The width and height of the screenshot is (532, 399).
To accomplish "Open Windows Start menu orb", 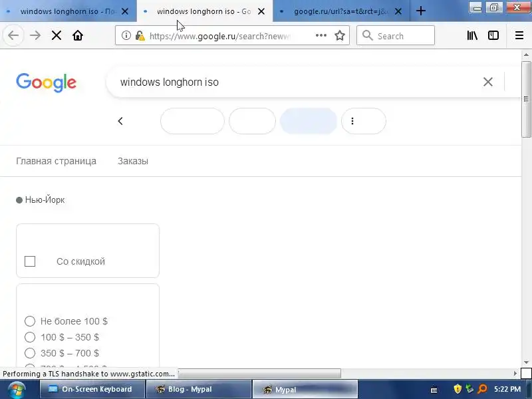I will [x=16, y=390].
